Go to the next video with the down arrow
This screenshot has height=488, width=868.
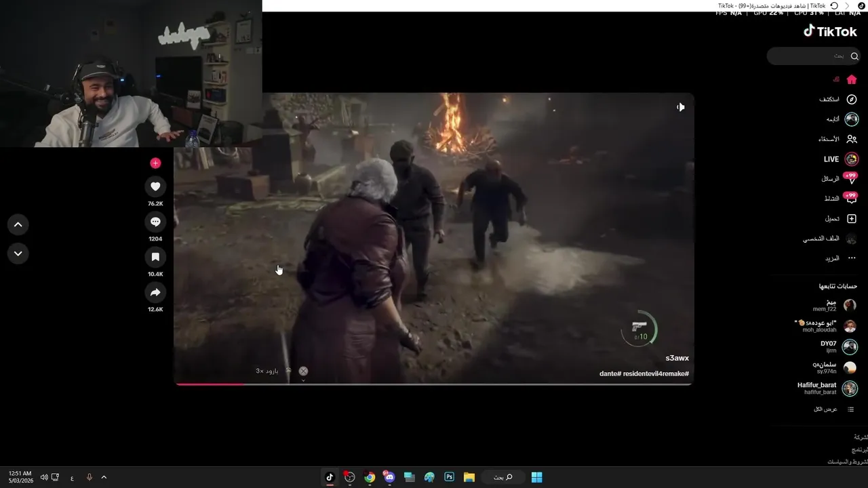click(x=18, y=253)
